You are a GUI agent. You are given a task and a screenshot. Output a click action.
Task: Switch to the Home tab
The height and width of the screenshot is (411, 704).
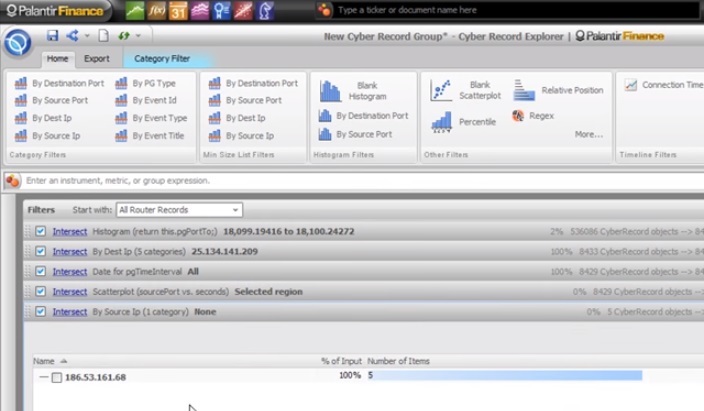click(x=57, y=58)
